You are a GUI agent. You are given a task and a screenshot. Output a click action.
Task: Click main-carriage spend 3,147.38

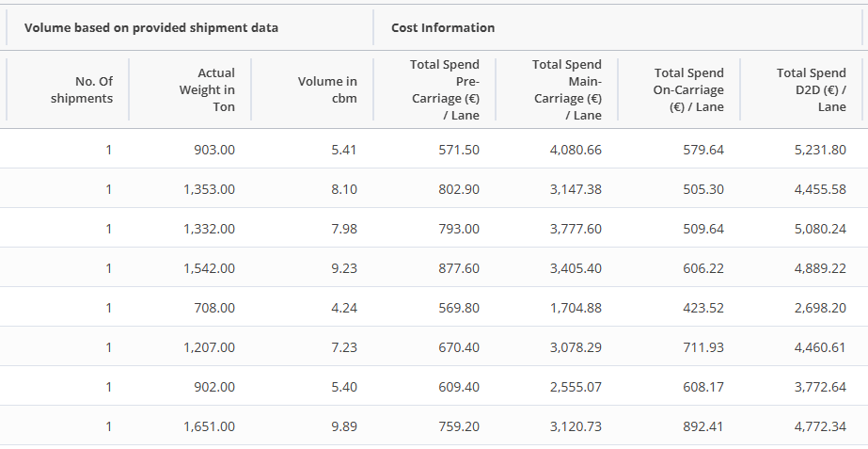pos(576,189)
